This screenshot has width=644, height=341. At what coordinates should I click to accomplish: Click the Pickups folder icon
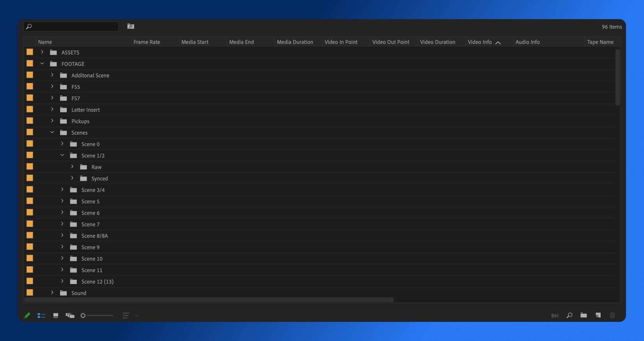[x=64, y=121]
